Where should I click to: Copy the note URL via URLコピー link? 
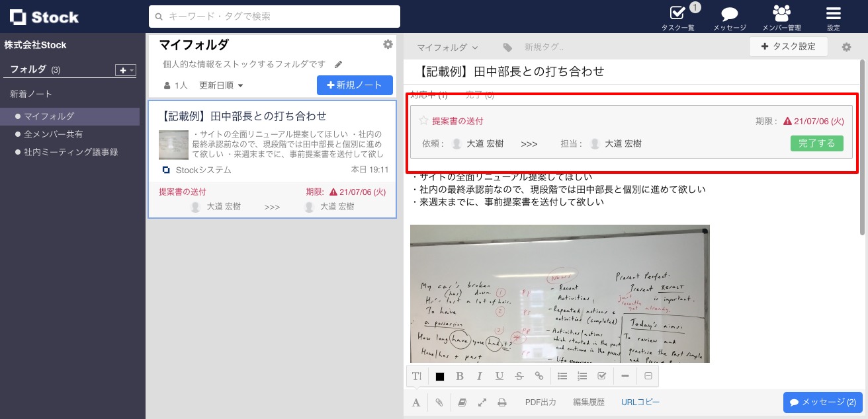tap(640, 402)
